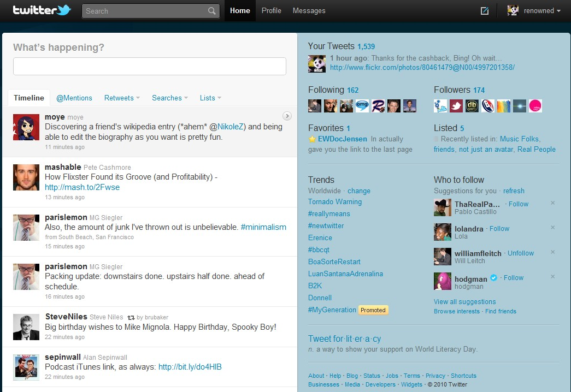Open Profile in the top navigation
The width and height of the screenshot is (571, 392).
pyautogui.click(x=272, y=10)
